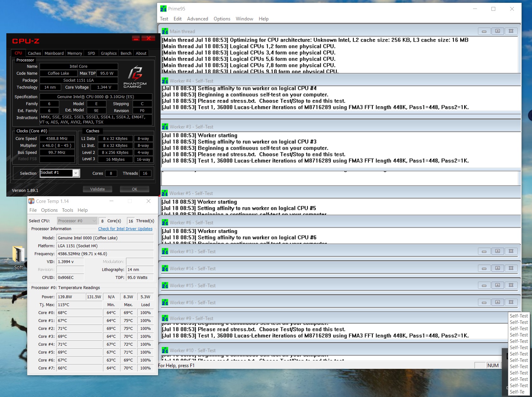The image size is (532, 397).
Task: Click the Core Temp title bar icon
Action: (31, 201)
